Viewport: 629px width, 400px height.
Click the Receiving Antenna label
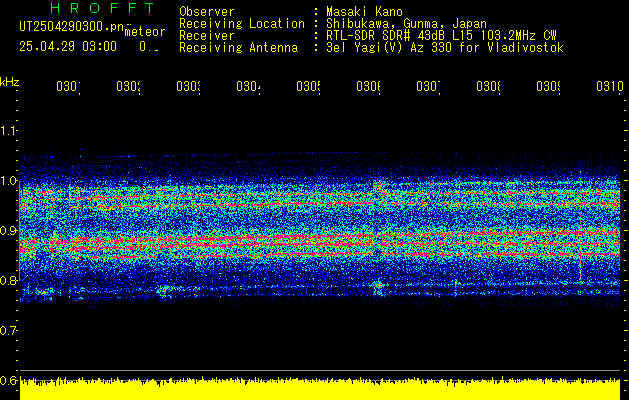238,48
